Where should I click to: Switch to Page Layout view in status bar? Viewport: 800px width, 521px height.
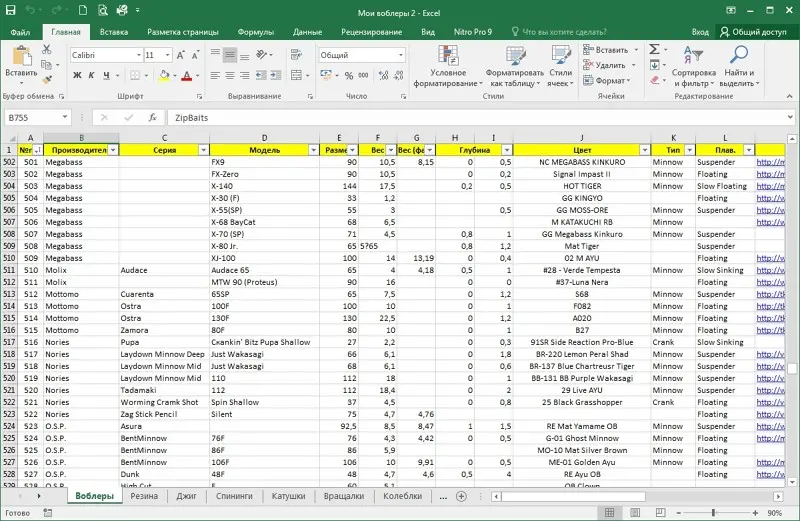tap(635, 512)
